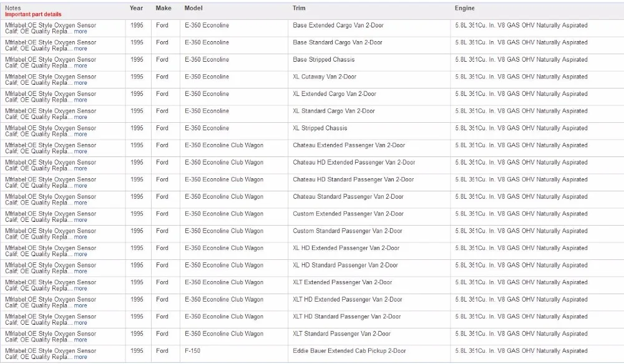Screen dimensions: 624x364
Task: Click the red 'Important part details' text
Action: (x=33, y=14)
